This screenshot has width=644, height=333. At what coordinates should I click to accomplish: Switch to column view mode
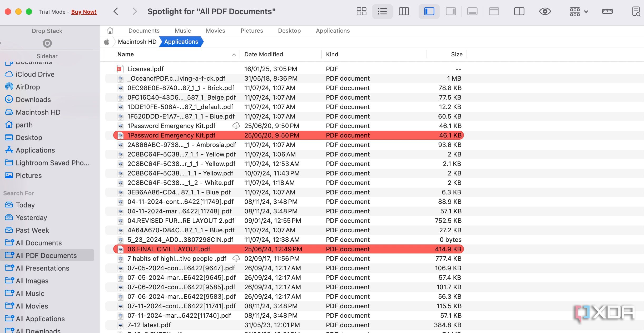tap(404, 12)
